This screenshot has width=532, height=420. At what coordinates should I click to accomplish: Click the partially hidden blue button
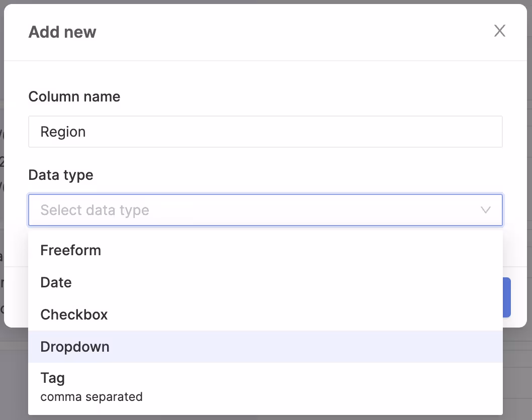[507, 297]
